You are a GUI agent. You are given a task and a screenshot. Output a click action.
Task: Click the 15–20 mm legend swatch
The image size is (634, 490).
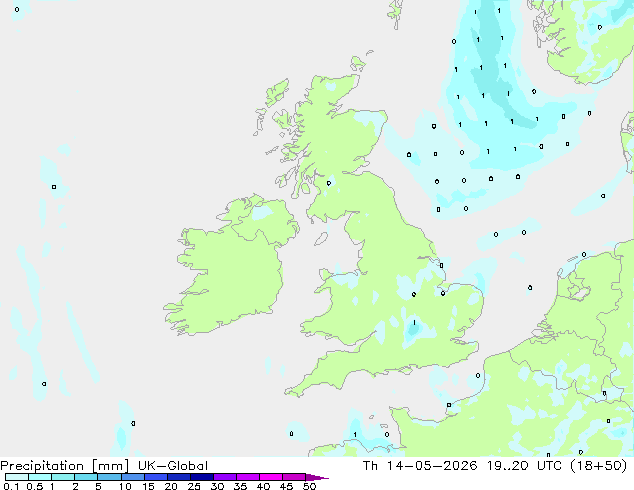[x=156, y=477]
